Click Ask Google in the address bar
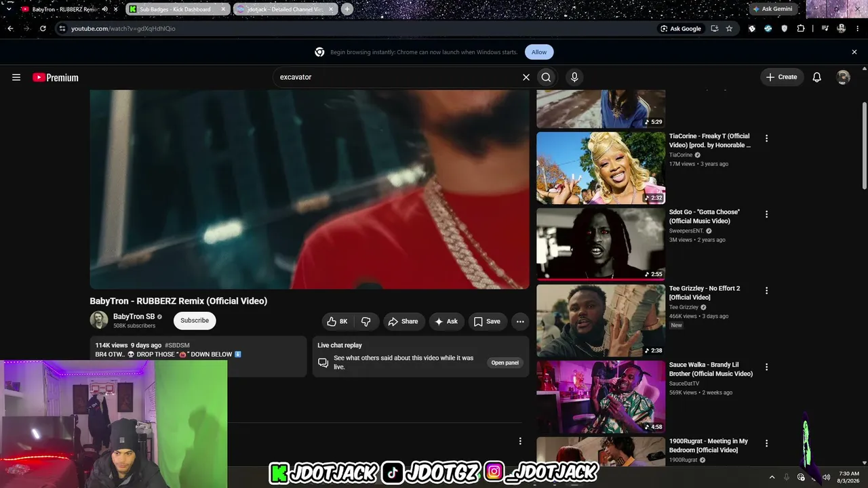The height and width of the screenshot is (488, 868). click(681, 28)
